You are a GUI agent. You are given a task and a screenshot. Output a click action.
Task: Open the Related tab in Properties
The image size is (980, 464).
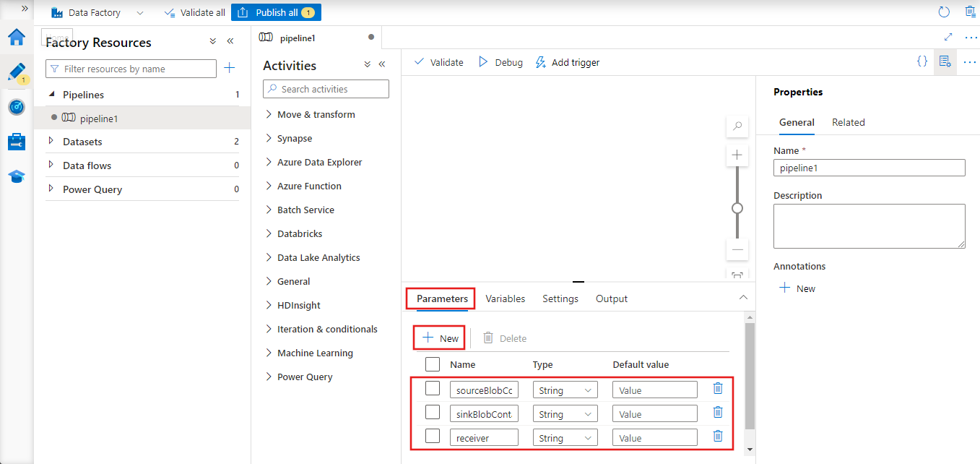pos(848,122)
